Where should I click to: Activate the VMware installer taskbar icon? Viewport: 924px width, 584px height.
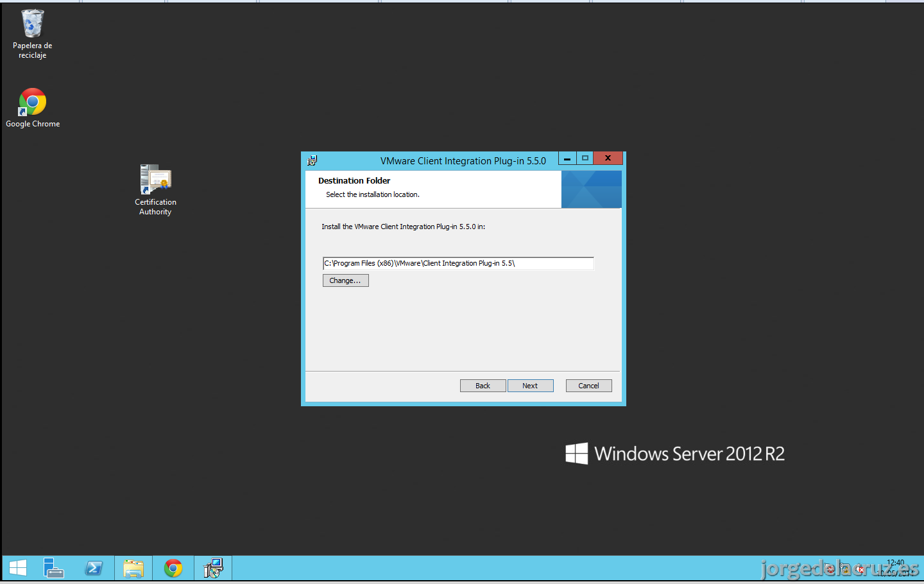pos(213,568)
